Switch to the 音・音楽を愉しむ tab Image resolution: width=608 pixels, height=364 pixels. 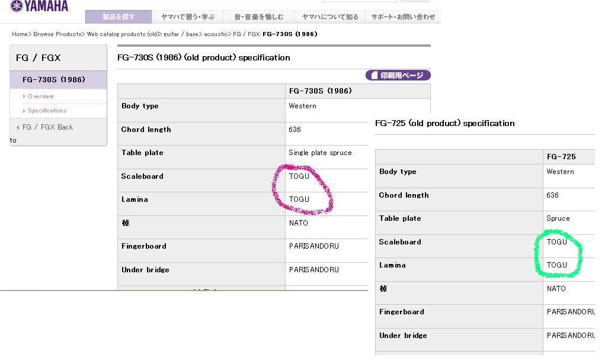coord(258,17)
